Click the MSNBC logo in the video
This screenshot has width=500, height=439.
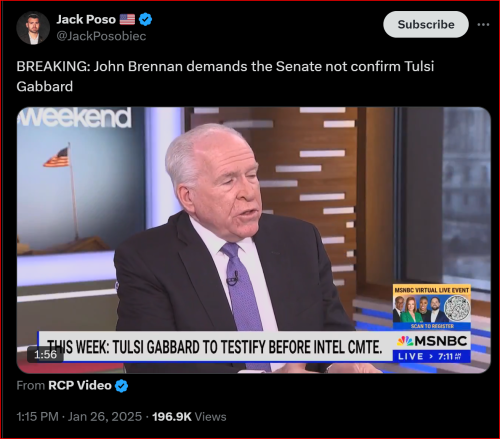pos(432,341)
